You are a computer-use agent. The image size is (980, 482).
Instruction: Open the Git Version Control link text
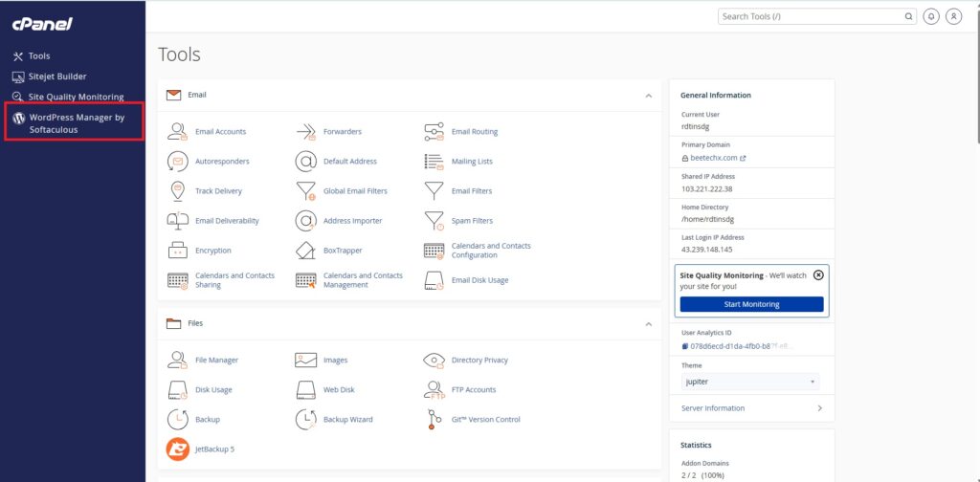click(485, 420)
